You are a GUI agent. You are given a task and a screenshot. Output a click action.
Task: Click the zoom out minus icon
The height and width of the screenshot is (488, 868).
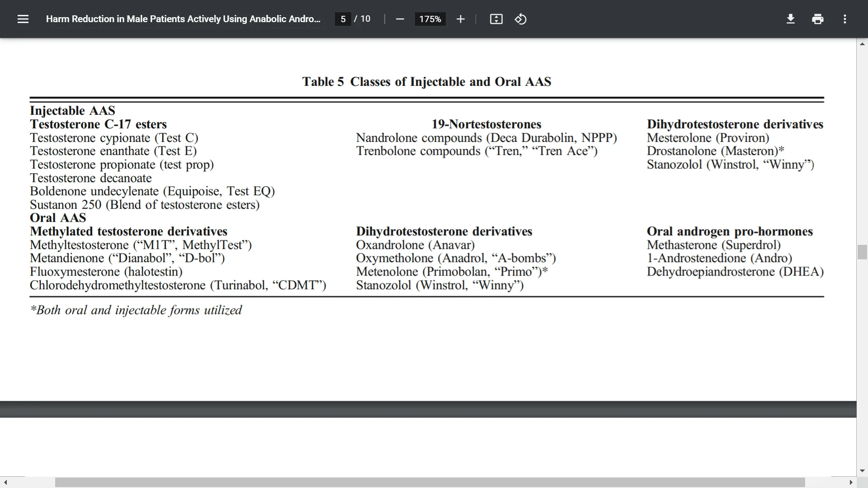(x=400, y=19)
